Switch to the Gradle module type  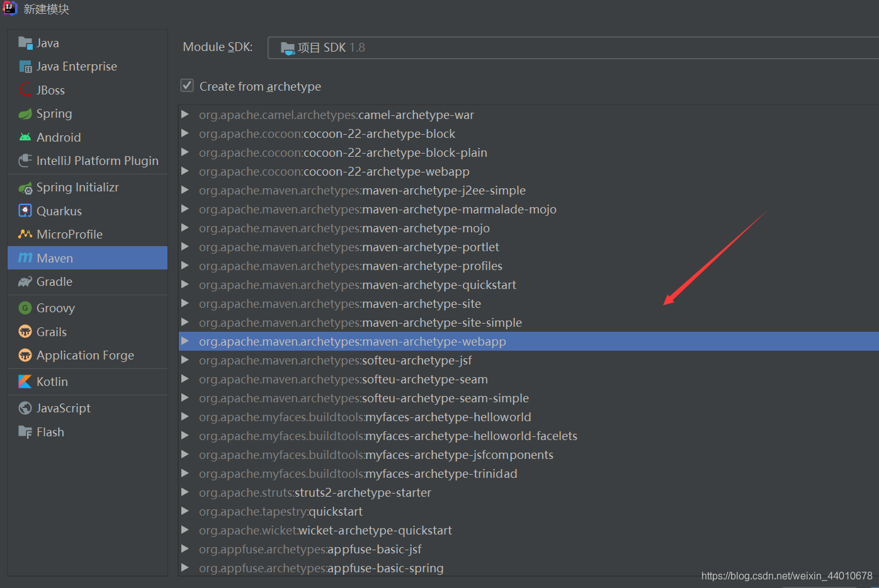[x=88, y=282]
